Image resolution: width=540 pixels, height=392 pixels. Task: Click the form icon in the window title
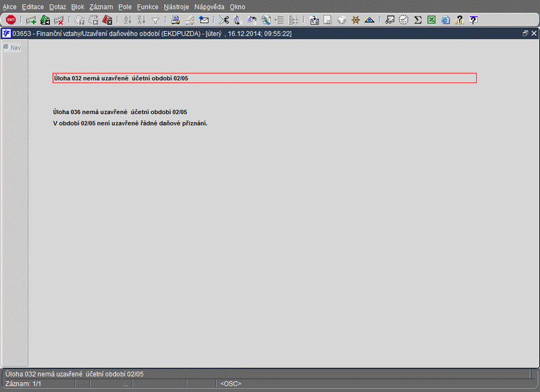6,33
